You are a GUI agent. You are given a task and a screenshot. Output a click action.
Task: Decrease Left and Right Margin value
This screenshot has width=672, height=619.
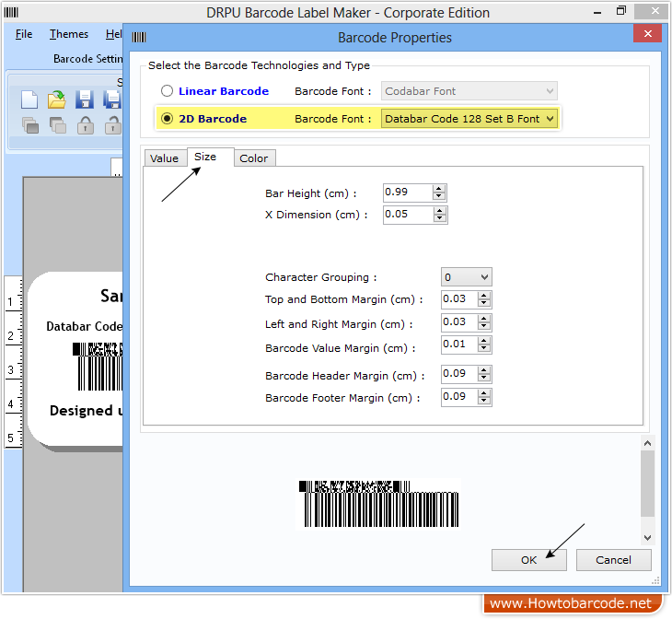484,326
